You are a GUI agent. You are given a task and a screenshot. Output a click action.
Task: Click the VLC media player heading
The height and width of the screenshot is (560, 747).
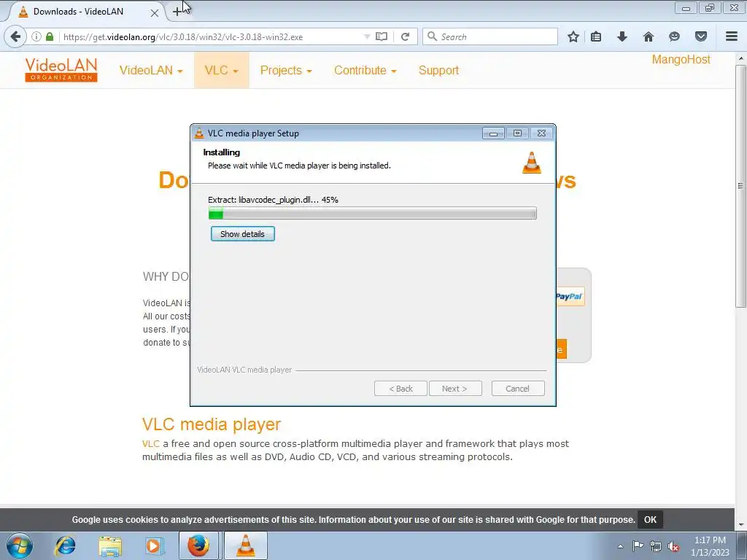click(212, 424)
